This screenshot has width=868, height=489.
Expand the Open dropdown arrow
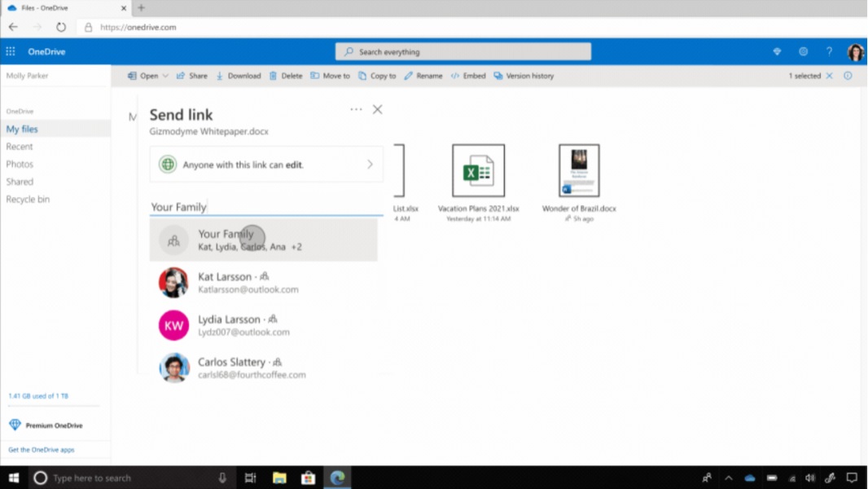(165, 76)
